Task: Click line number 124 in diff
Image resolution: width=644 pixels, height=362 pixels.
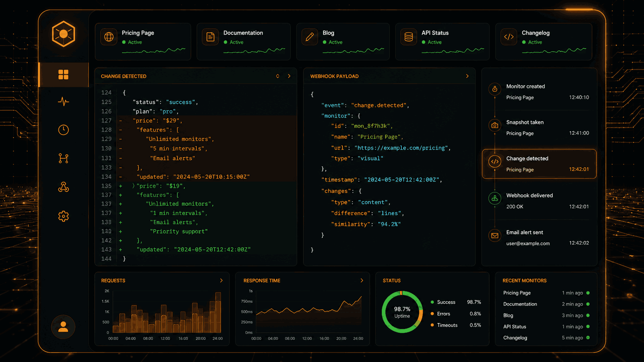Action: pos(106,93)
